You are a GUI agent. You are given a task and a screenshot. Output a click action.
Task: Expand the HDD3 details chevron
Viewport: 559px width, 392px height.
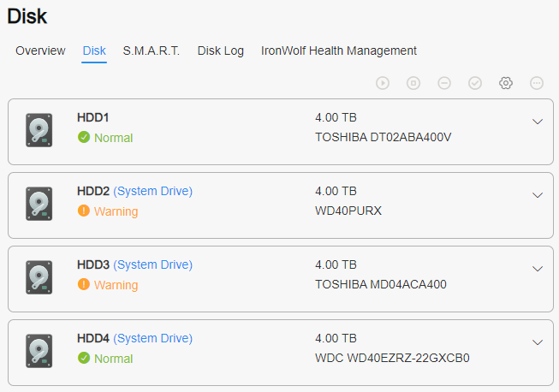point(538,269)
